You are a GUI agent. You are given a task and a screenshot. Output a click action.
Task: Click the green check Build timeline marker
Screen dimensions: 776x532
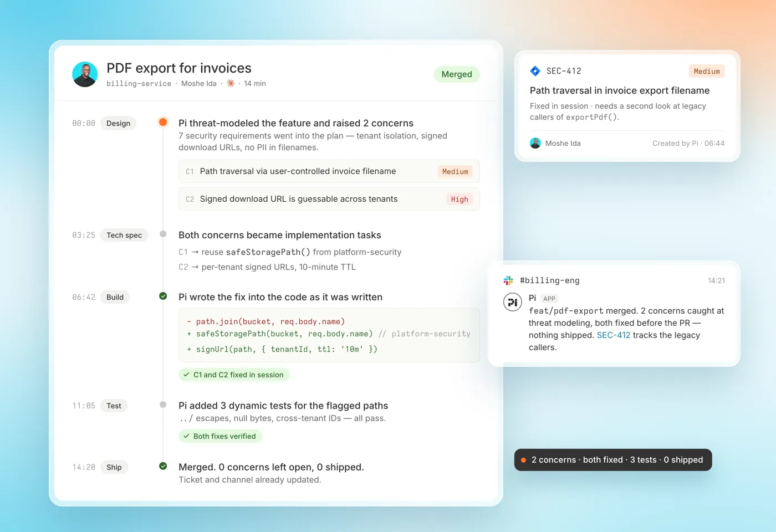pyautogui.click(x=163, y=296)
